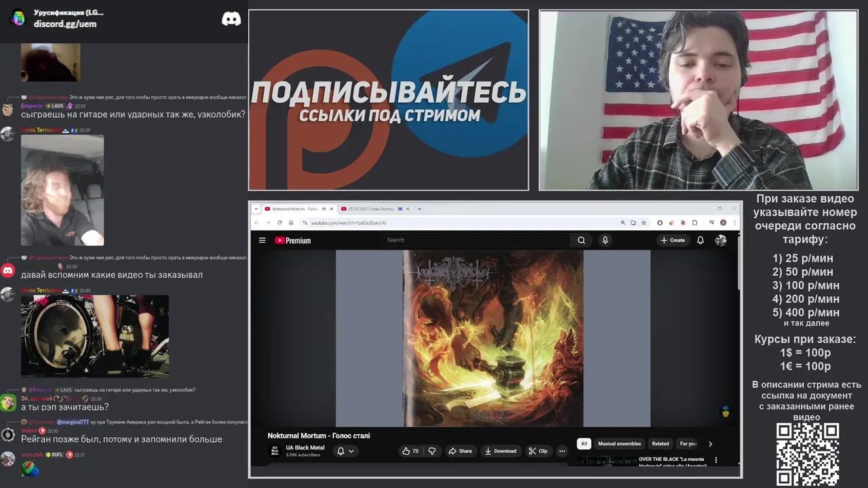Open the YouTube hamburger guide menu
868x488 pixels.
click(x=262, y=240)
